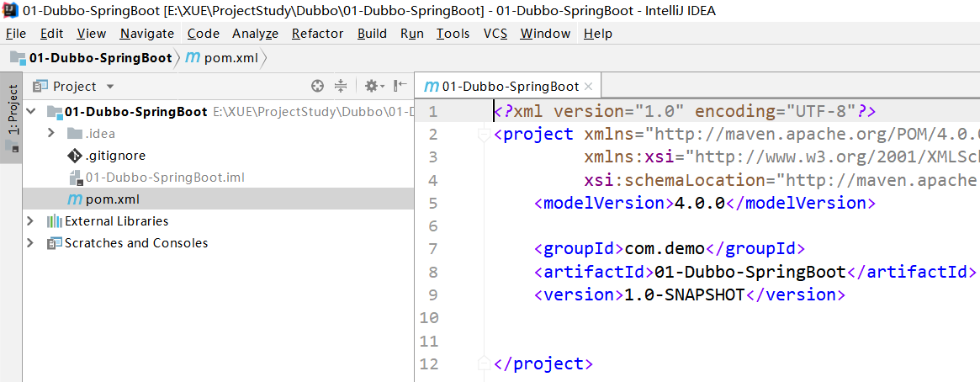Collapse the 01-Dubbo-SpringBoot root project node

point(32,113)
